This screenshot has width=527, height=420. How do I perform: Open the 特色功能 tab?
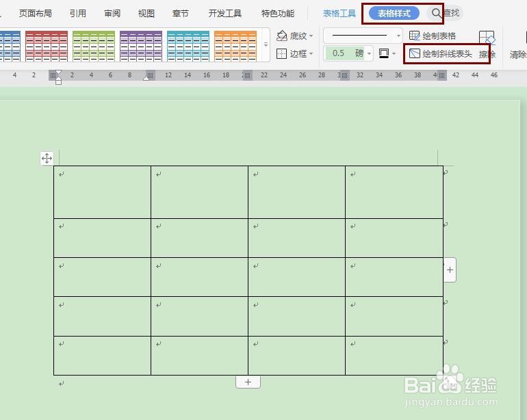pos(278,14)
